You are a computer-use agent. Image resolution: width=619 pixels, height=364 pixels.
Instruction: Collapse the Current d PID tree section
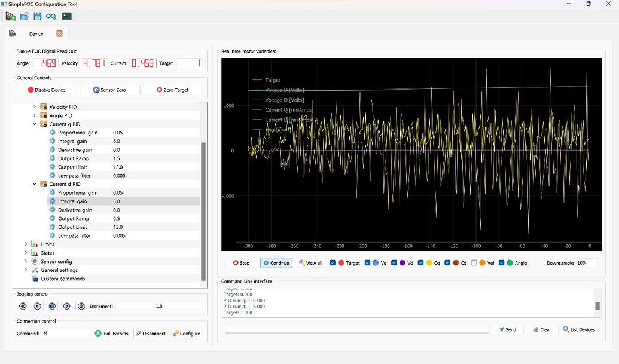tap(34, 184)
